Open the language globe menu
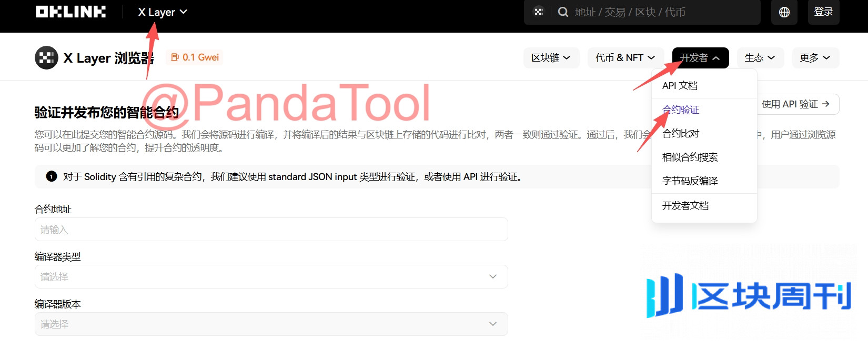The height and width of the screenshot is (348, 868). point(784,12)
